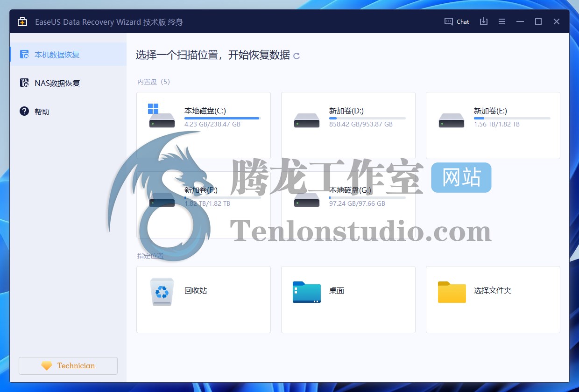Click the 桌面 desktop folder icon
Image resolution: width=579 pixels, height=392 pixels.
[307, 292]
